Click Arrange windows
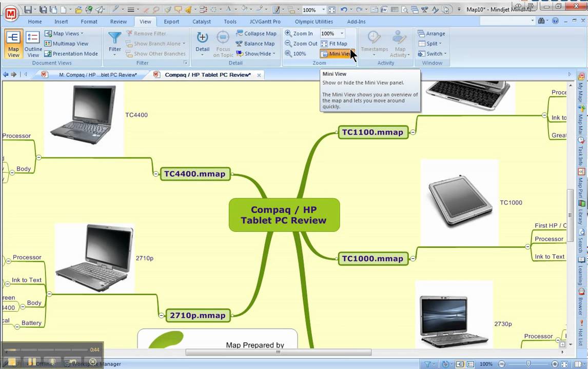The image size is (588, 369). click(x=431, y=33)
